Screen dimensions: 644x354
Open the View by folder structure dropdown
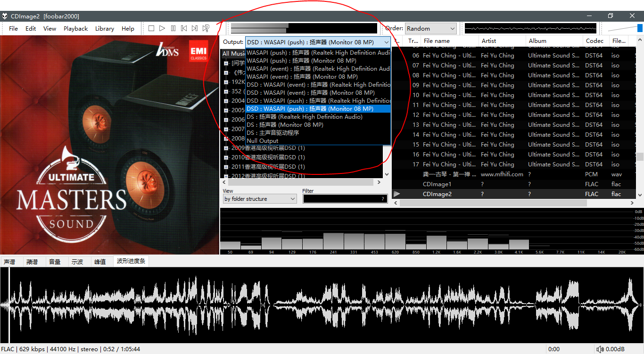[259, 199]
